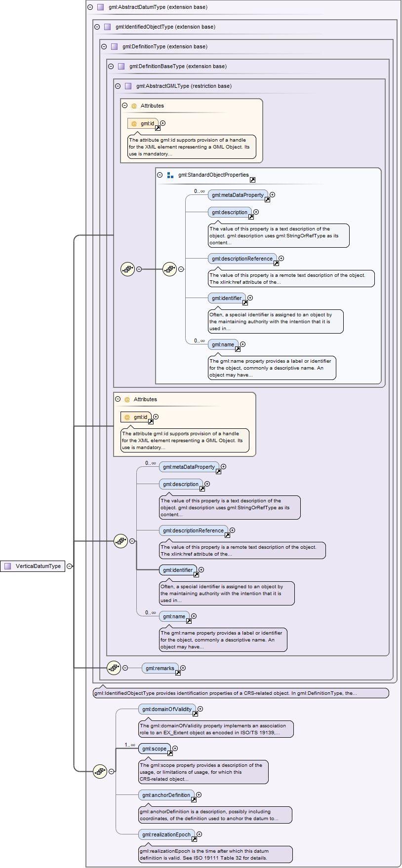
Task: Click the VerticalDatumType purple type icon
Action: pyautogui.click(x=7, y=566)
